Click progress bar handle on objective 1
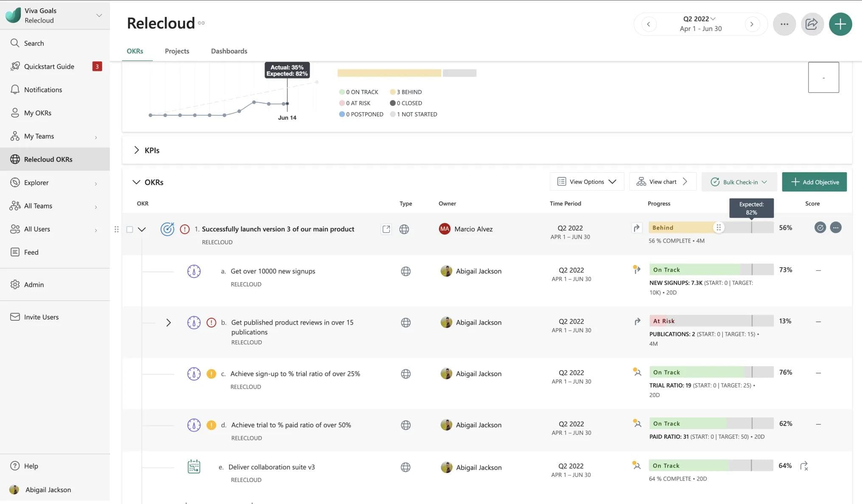The image size is (862, 504). tap(718, 228)
